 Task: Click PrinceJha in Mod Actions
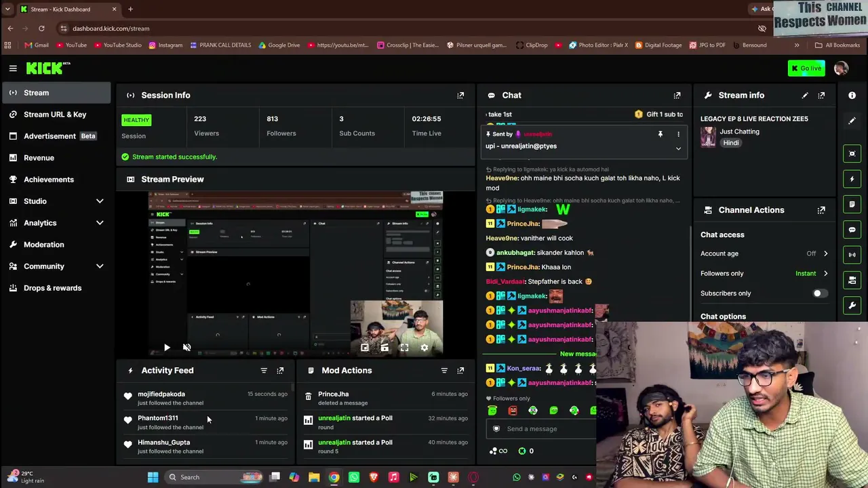333,394
